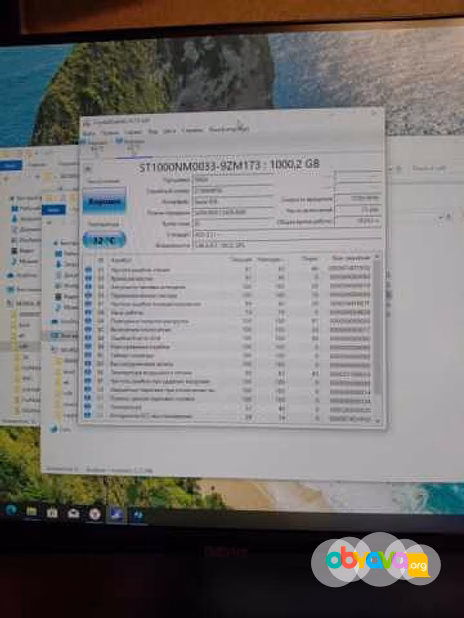Open the Вид menu in CrystalDiskInfo
The image size is (464, 618).
click(x=153, y=131)
